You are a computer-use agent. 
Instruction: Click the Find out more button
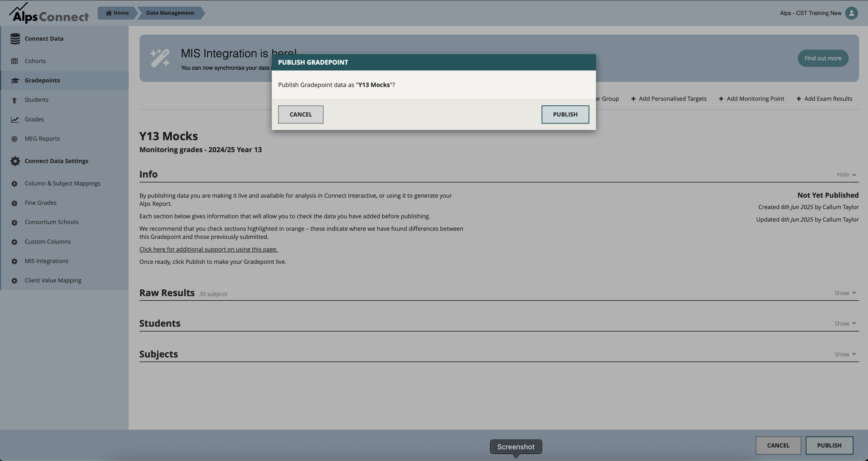[x=823, y=58]
